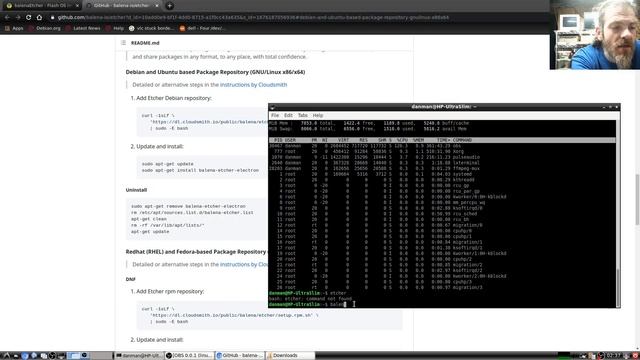The image size is (640, 360).
Task: Click the systemd process row
Action: pyautogui.click(x=442, y=174)
